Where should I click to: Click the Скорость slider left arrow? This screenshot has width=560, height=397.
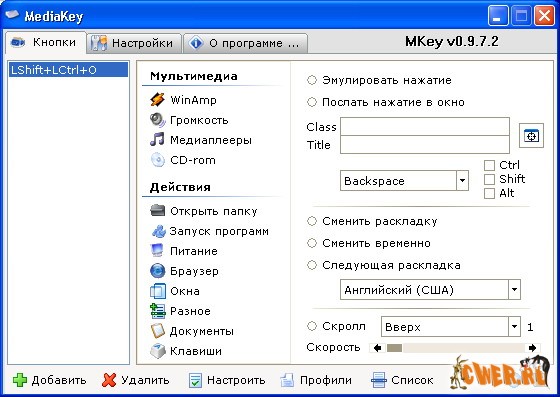(x=378, y=348)
